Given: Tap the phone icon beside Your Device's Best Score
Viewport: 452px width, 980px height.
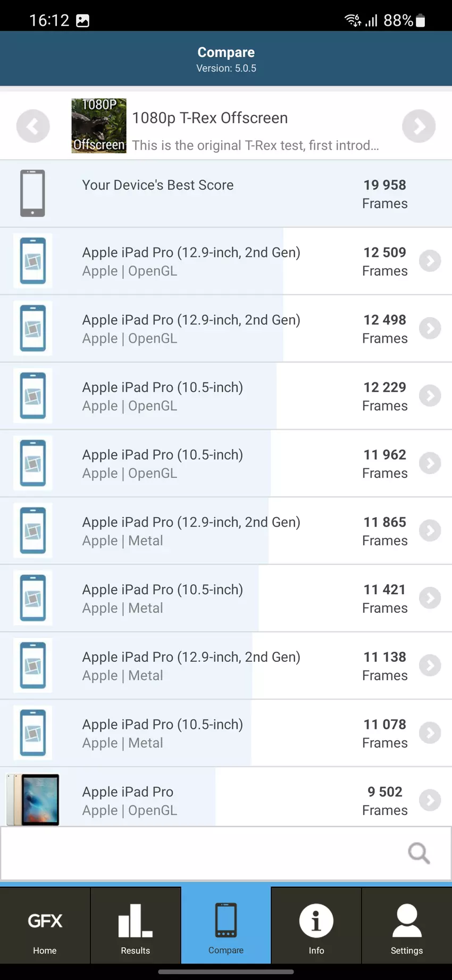Looking at the screenshot, I should pyautogui.click(x=32, y=193).
